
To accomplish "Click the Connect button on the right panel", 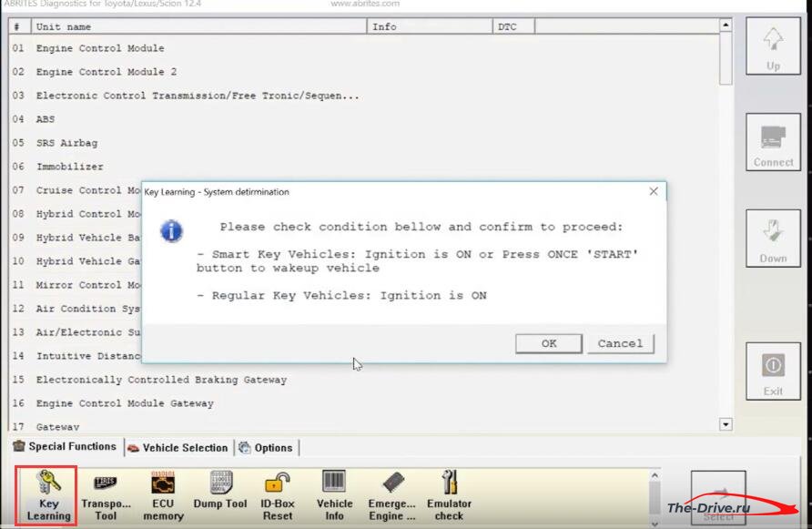I will 773,142.
